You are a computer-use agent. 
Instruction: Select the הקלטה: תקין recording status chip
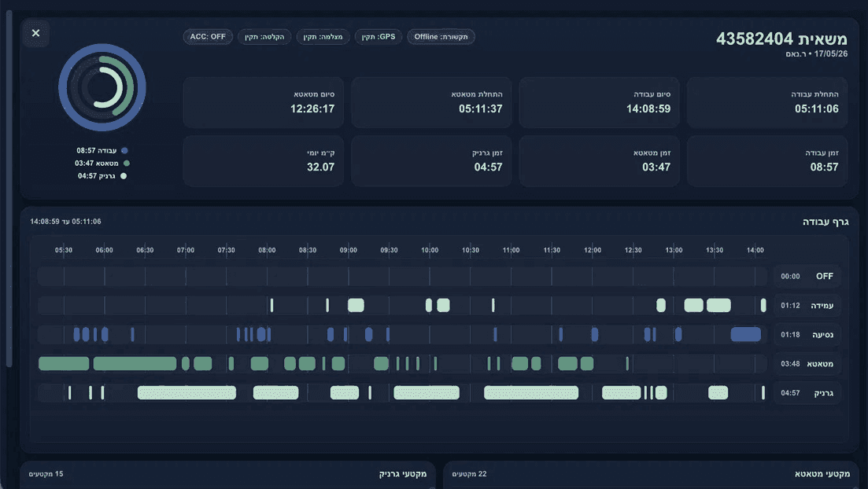(264, 37)
